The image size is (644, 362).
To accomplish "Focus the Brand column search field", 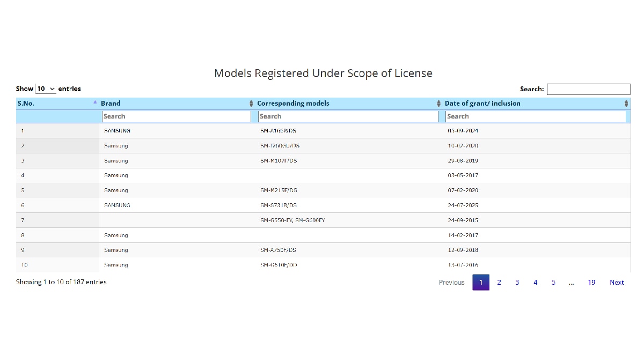I will coord(175,116).
